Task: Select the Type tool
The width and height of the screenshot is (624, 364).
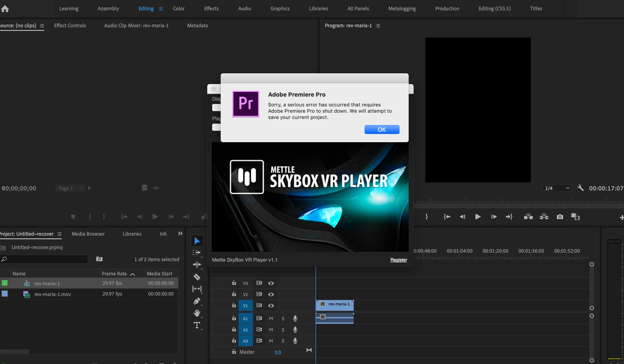Action: [197, 325]
